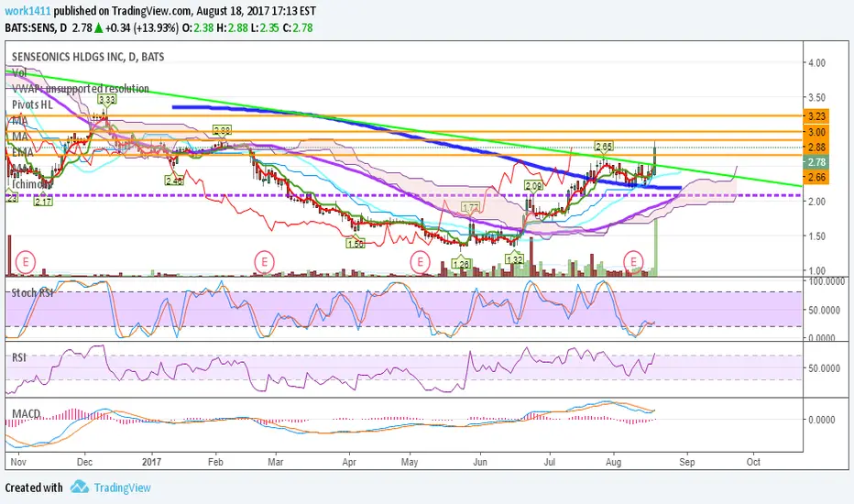Click the Stoch RSI pane label
The width and height of the screenshot is (854, 504).
33,292
